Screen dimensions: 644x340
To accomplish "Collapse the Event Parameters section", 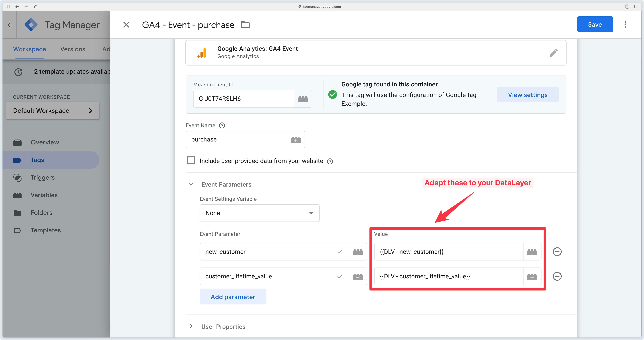I will click(x=191, y=184).
